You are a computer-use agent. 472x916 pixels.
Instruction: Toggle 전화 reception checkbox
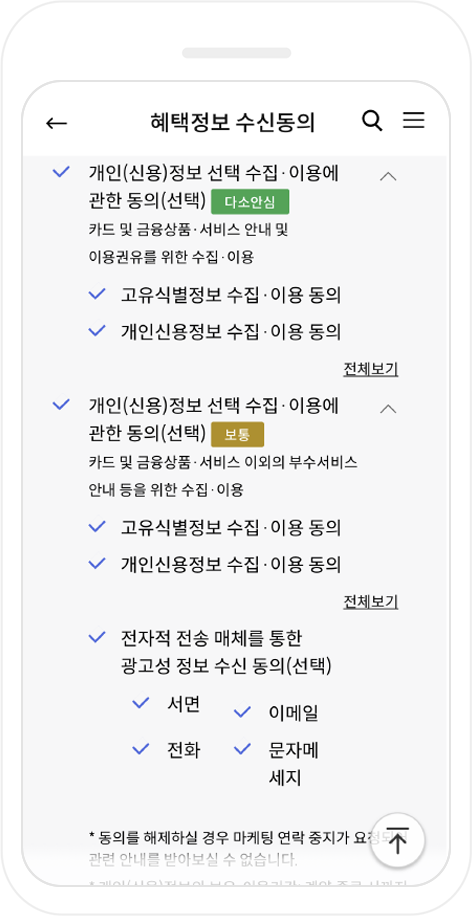[x=141, y=748]
